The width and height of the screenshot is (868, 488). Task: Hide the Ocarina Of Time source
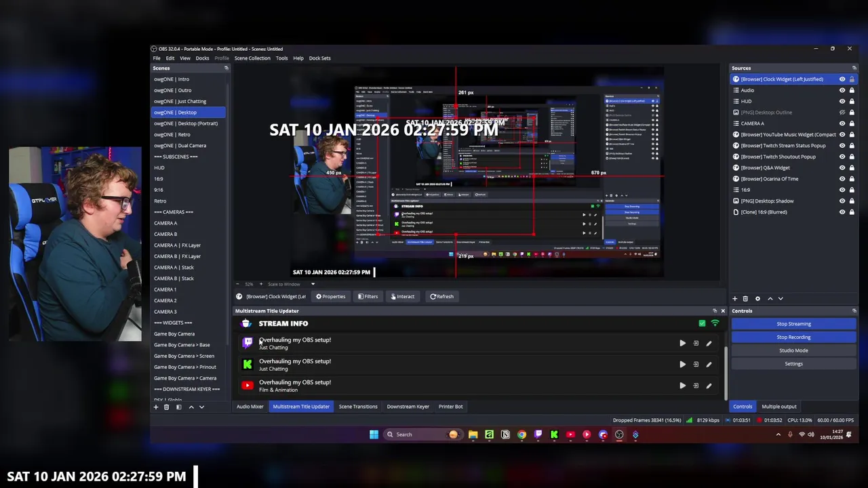842,179
